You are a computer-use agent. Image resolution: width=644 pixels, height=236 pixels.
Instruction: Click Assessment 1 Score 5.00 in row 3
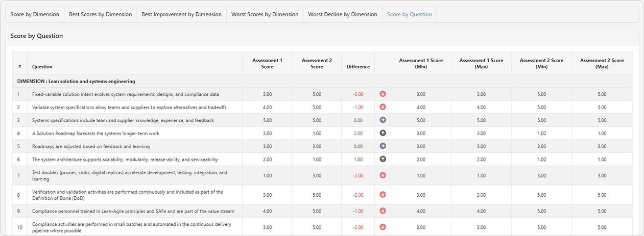(267, 120)
